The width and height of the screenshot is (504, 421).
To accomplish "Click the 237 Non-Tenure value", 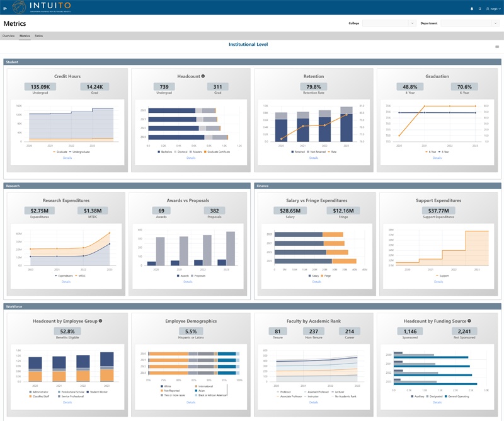I will click(314, 332).
